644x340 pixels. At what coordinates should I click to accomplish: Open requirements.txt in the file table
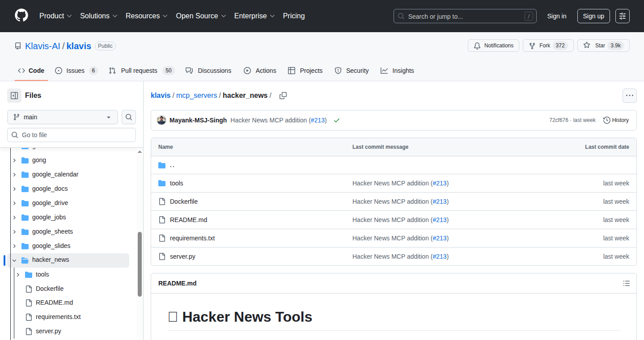pos(192,238)
